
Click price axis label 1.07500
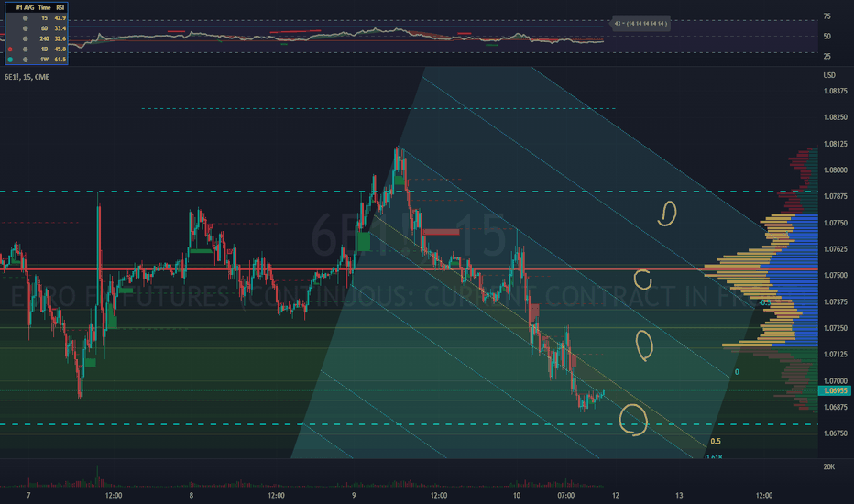835,275
